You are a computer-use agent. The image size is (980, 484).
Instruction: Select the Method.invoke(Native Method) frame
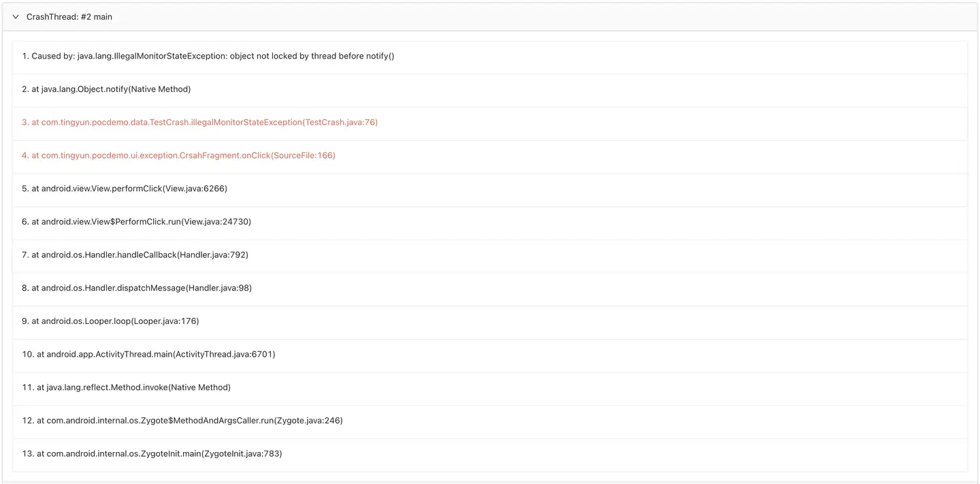point(127,387)
